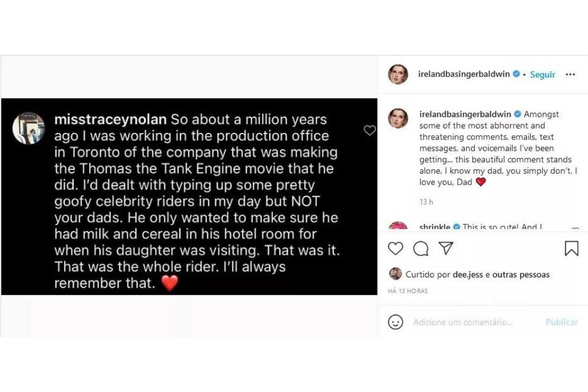Viewport: 588px width, 392px height.
Task: Click the Publicar button
Action: tap(562, 322)
